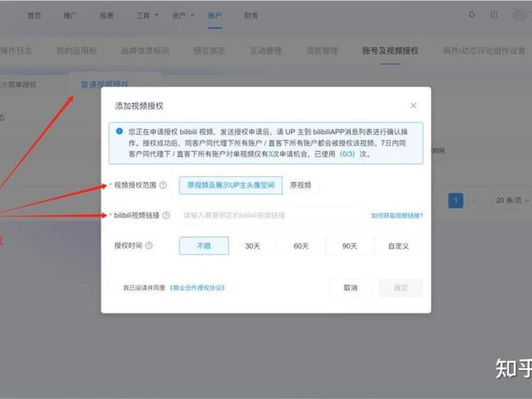This screenshot has width=532, height=399.
Task: Switch to 账号及视频授权 tab
Action: tap(390, 51)
